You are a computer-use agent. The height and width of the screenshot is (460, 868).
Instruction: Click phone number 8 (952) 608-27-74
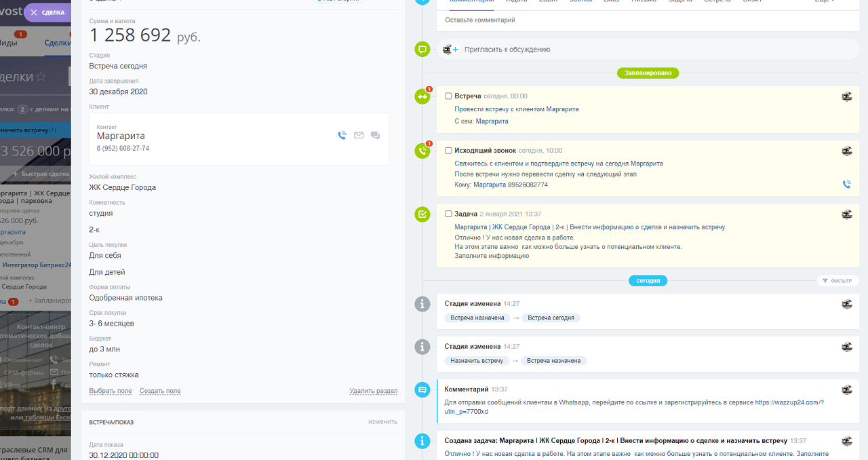123,148
